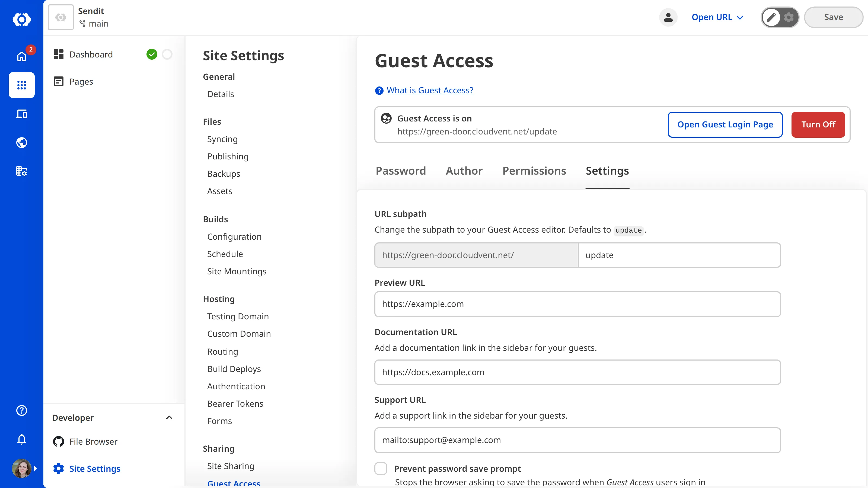Click the empty status circle next to Dashboard
868x488 pixels.
pyautogui.click(x=167, y=54)
